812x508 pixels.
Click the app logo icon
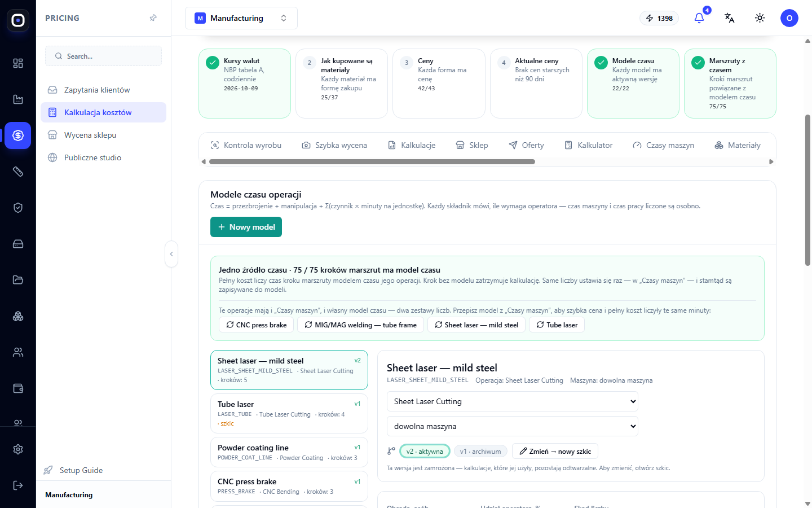18,20
